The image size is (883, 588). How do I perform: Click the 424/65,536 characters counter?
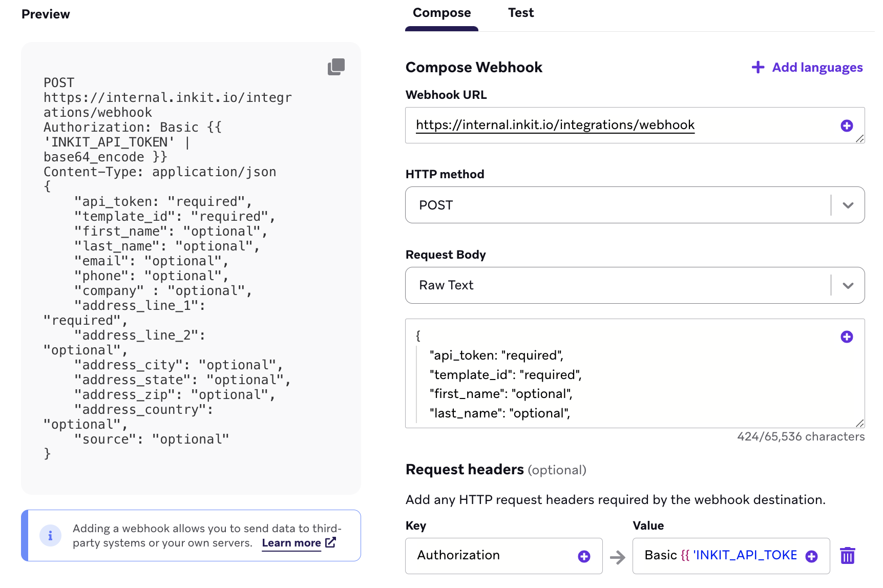[x=801, y=437]
